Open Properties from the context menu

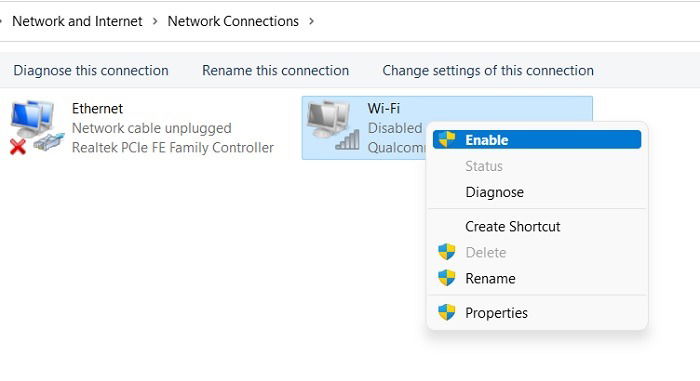click(537, 313)
